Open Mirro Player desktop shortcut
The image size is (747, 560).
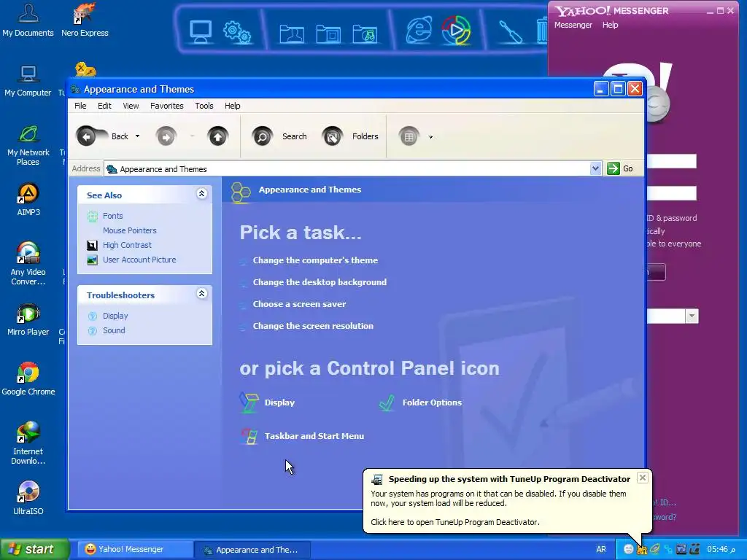(x=28, y=319)
